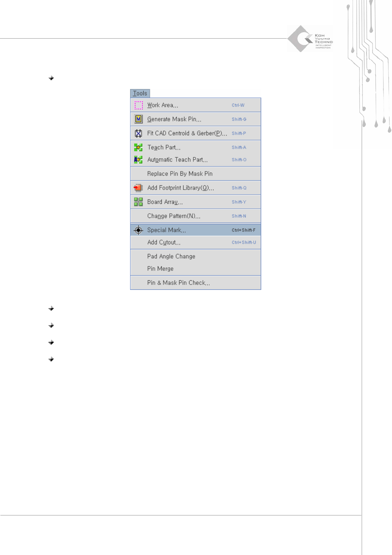Click the Generate Mask Pin icon
The height and width of the screenshot is (555, 392).
pyautogui.click(x=139, y=119)
